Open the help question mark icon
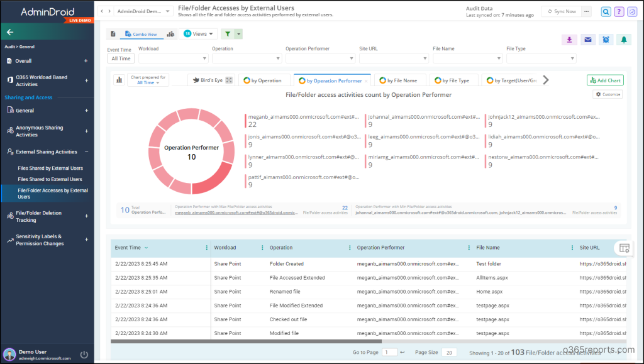This screenshot has height=364, width=644. coord(619,12)
